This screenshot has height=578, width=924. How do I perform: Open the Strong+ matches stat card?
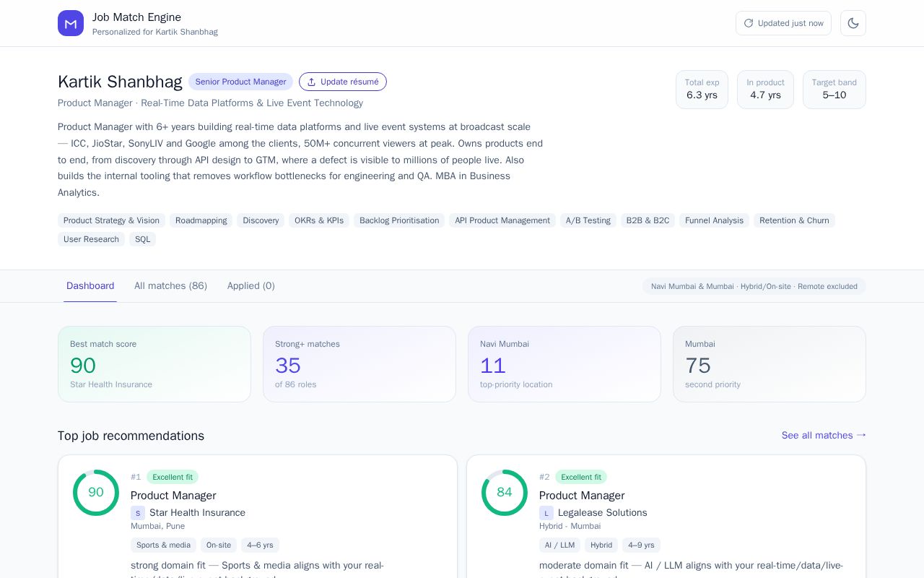pyautogui.click(x=359, y=364)
